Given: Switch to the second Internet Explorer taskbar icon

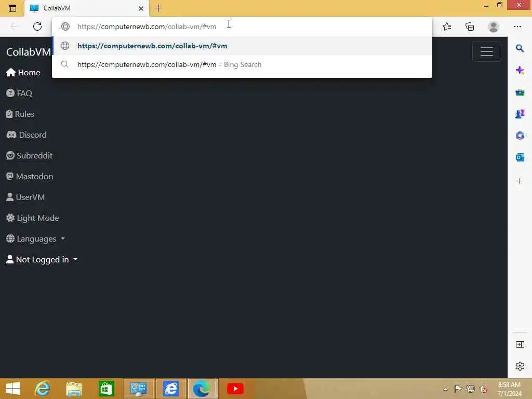Looking at the screenshot, I should coord(170,389).
